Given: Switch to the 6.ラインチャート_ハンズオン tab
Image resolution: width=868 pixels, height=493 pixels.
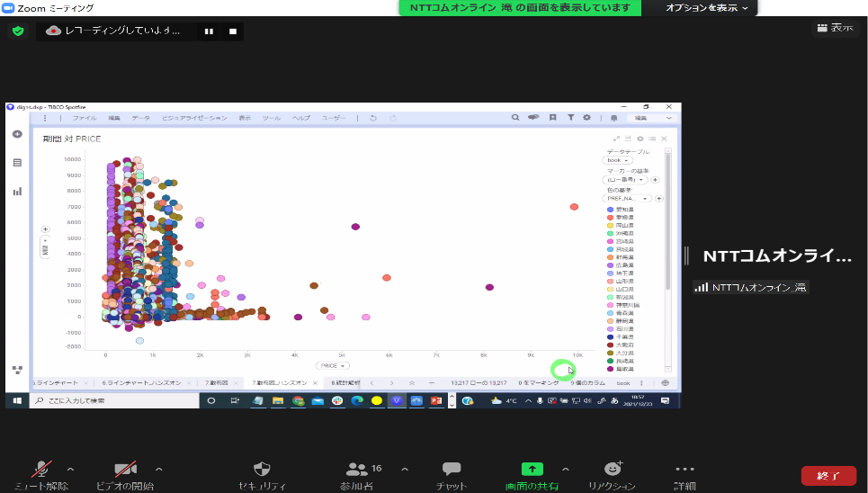Looking at the screenshot, I should point(144,382).
